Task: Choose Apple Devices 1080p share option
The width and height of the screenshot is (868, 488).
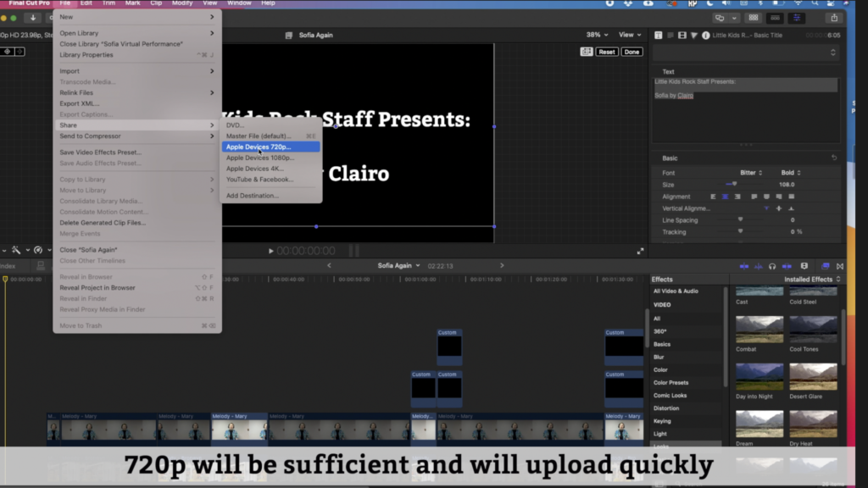Action: (x=270, y=158)
